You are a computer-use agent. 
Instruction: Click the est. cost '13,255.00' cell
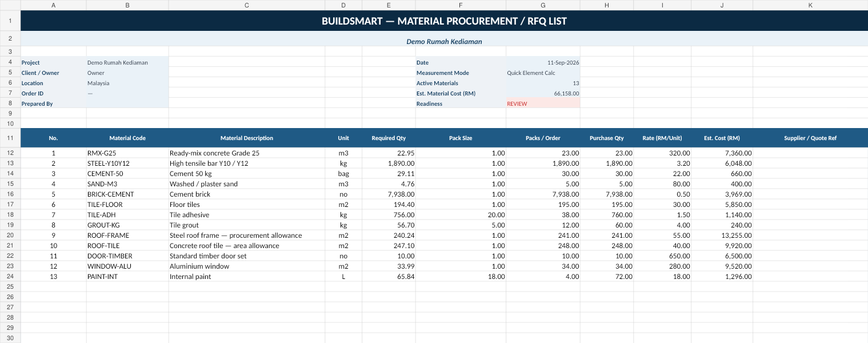[722, 236]
